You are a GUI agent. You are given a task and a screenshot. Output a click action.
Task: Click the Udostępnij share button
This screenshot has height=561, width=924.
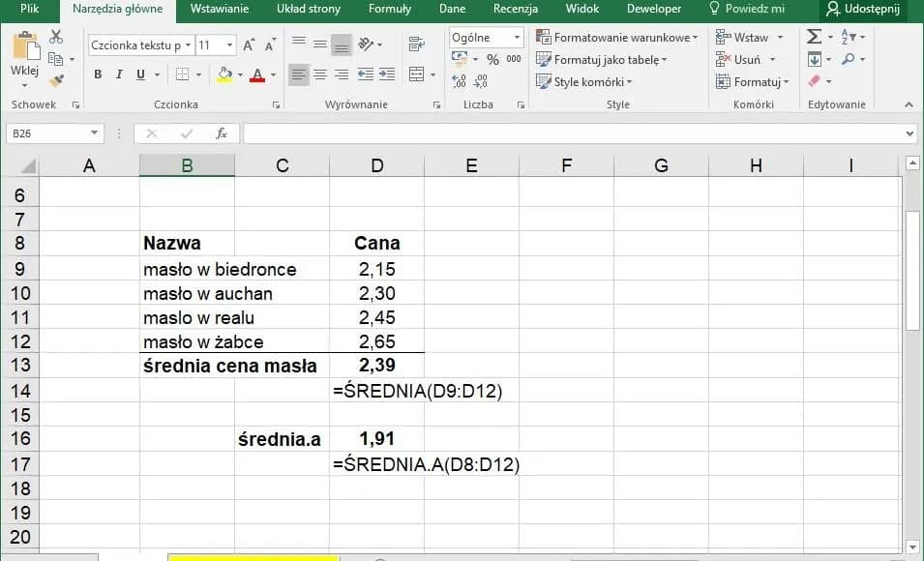pos(862,9)
